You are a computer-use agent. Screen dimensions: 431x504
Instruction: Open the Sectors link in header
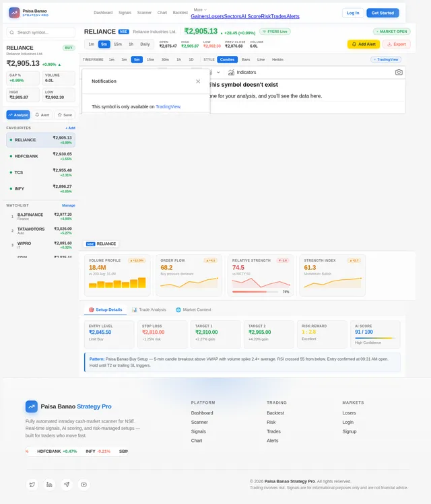click(x=232, y=16)
